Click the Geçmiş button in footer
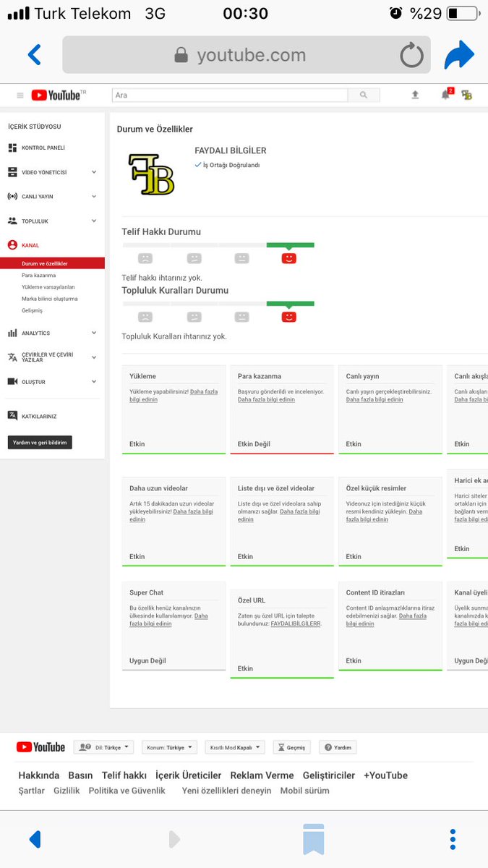The height and width of the screenshot is (868, 488). [291, 747]
